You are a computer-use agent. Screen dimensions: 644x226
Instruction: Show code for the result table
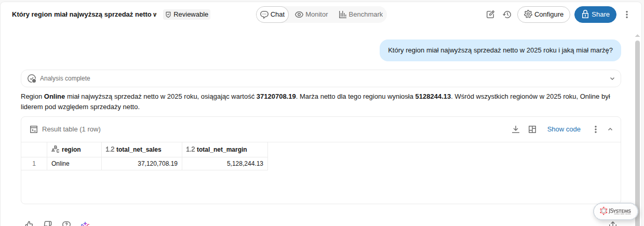point(564,129)
